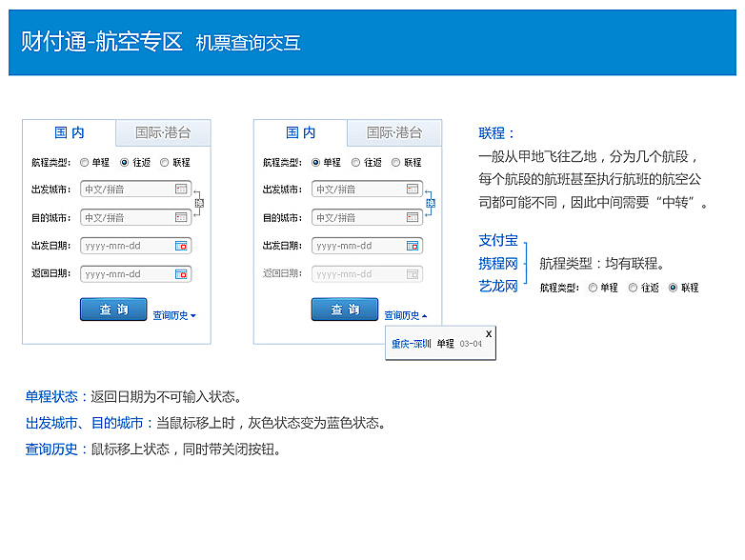Focus 出发城市 input in left panel
The image size is (745, 560).
point(136,189)
